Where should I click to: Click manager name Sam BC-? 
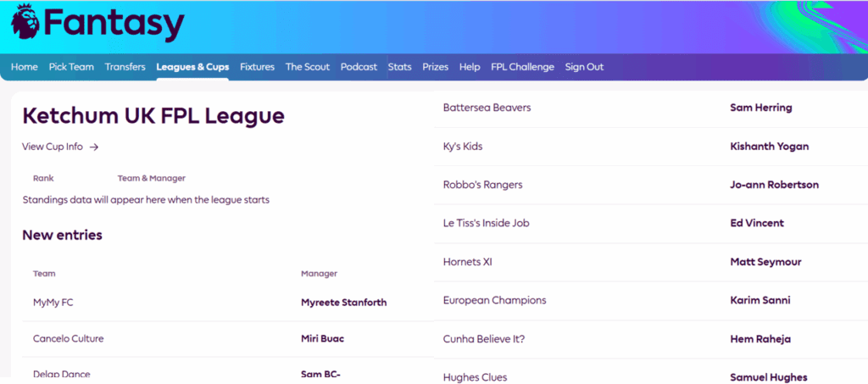(x=320, y=375)
